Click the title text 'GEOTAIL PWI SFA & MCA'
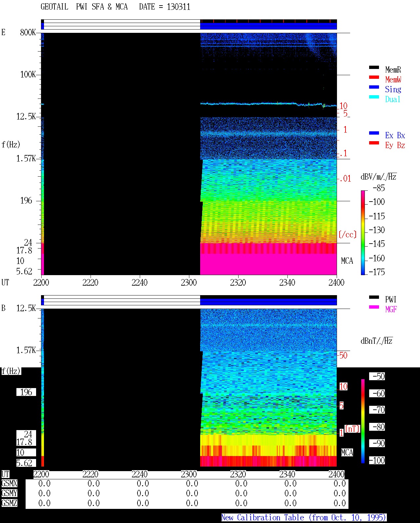420x523 pixels. click(x=84, y=7)
